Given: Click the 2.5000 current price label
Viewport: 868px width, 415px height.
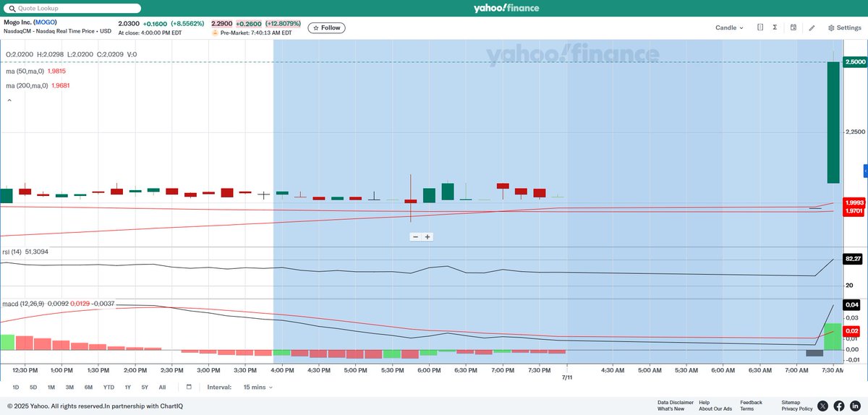Looking at the screenshot, I should point(855,63).
